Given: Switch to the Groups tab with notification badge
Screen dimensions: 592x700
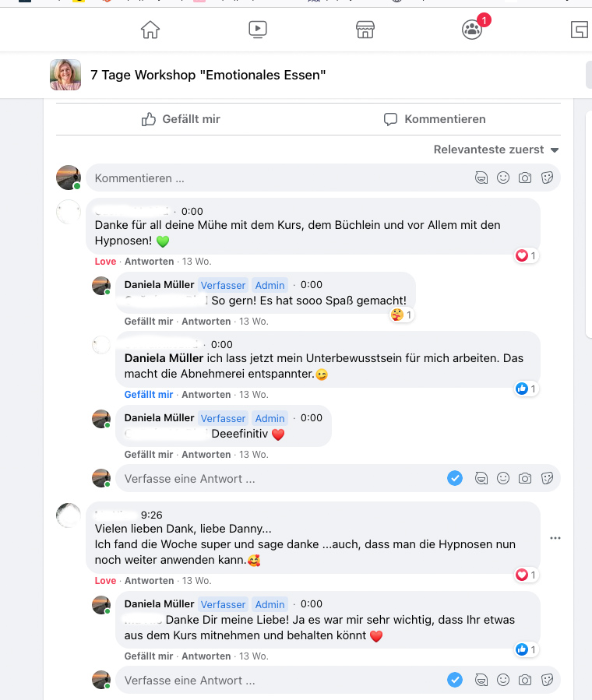Looking at the screenshot, I should point(472,30).
